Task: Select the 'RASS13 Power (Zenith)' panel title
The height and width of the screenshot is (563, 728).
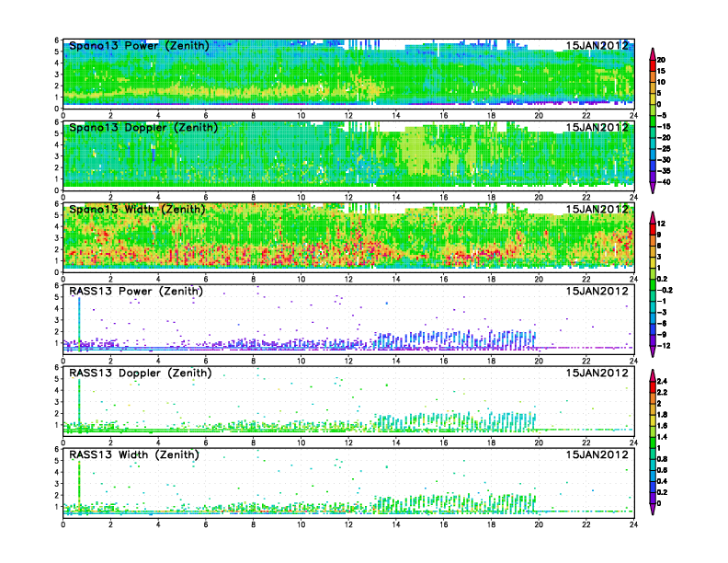Action: 136,292
